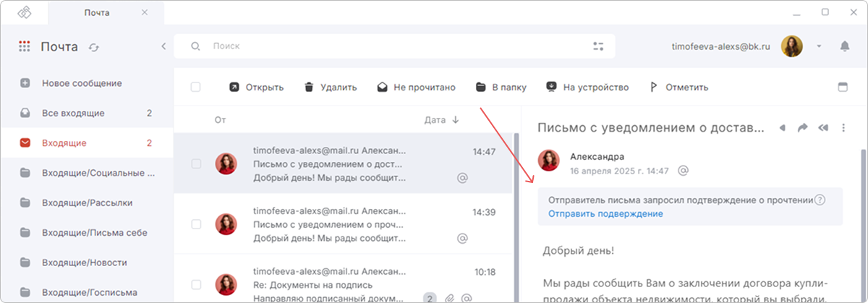Screen dimensions: 868x303
Task: Open advanced search filters icon
Action: coord(597,46)
